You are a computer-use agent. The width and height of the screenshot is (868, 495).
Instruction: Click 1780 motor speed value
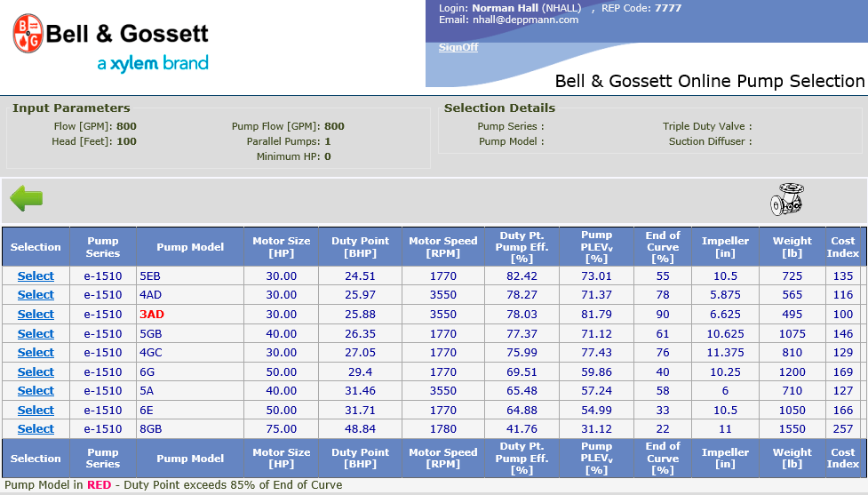(442, 428)
